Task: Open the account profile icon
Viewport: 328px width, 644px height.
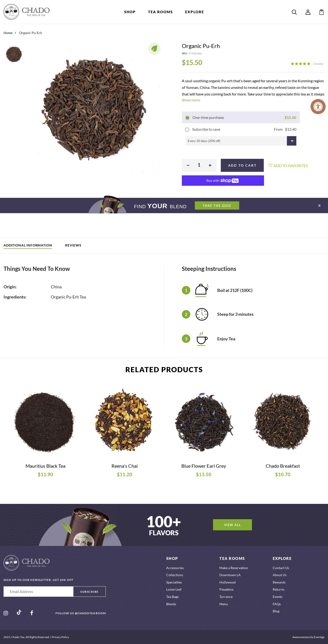Action: [x=308, y=12]
